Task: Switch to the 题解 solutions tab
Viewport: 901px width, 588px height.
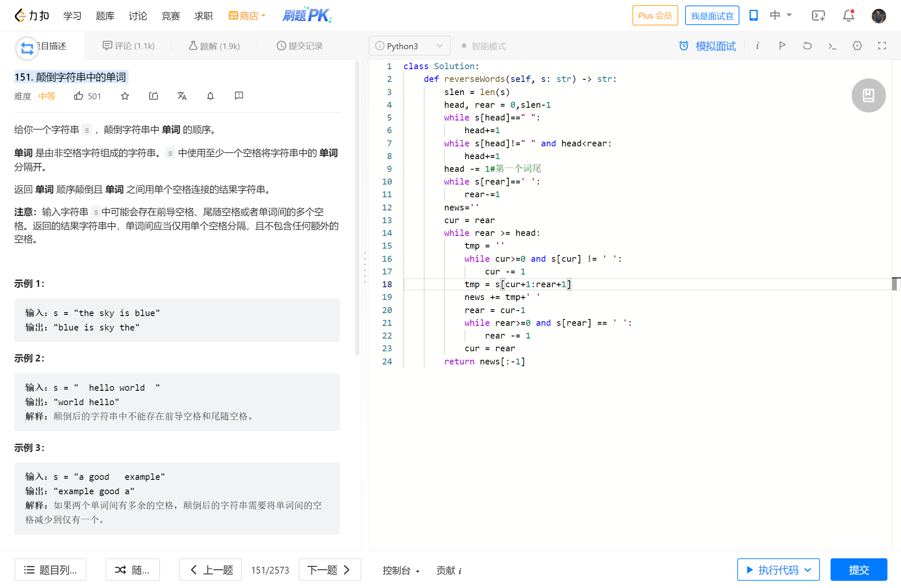Action: click(215, 46)
